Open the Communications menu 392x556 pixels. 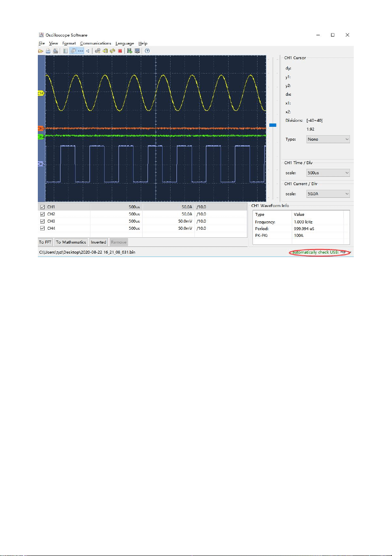[x=96, y=43]
